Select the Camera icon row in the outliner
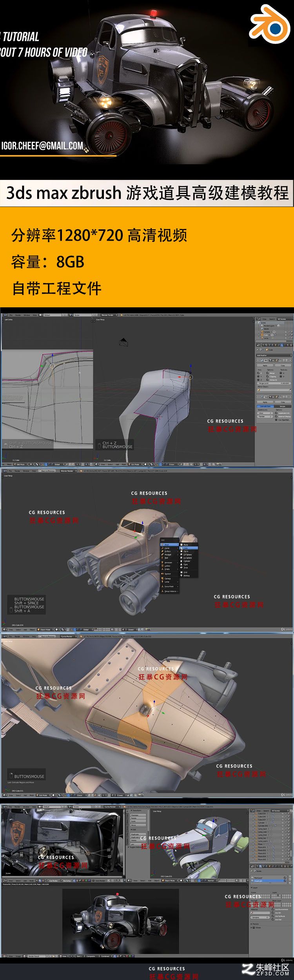This screenshot has width=294, height=980. click(x=262, y=332)
